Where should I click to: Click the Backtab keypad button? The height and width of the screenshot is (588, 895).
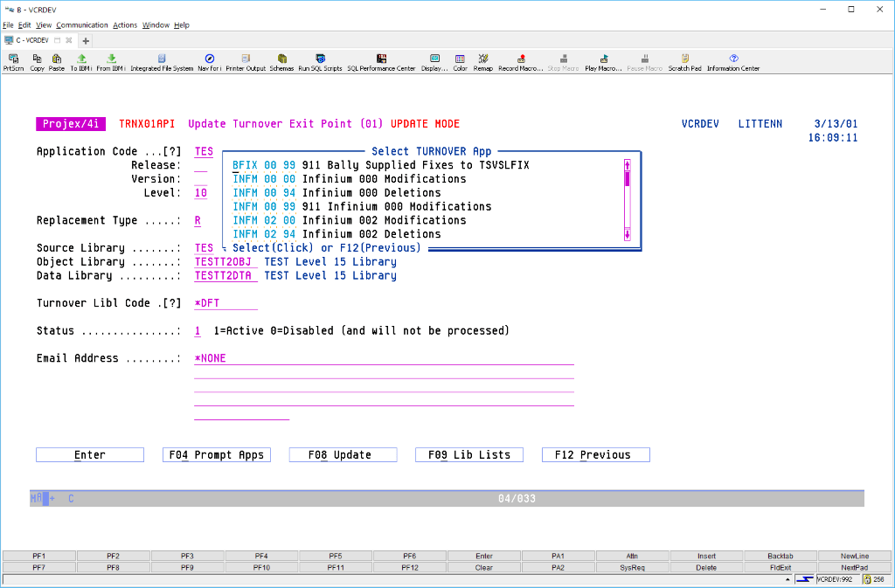[x=781, y=556]
